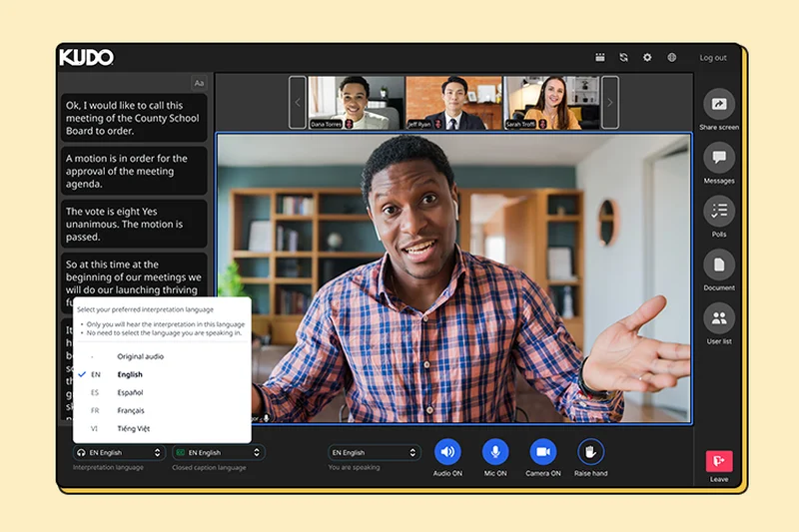Click the globe language icon

[672, 58]
